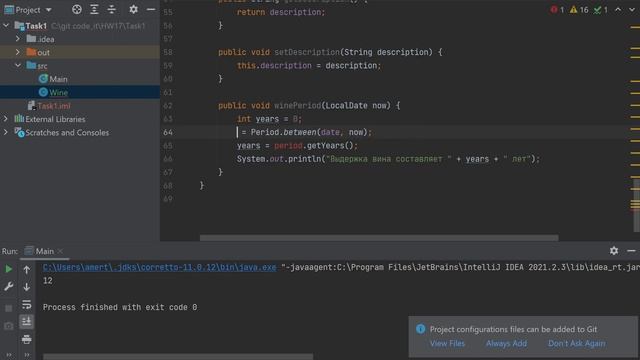Open Run panel settings gear
Screen dimensions: 640x360
click(614, 251)
